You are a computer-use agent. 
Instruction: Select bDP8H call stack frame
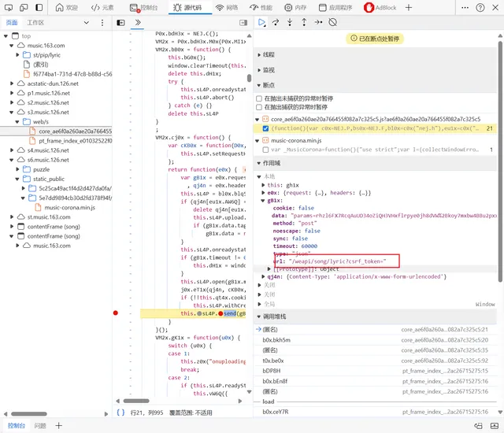tap(375, 371)
